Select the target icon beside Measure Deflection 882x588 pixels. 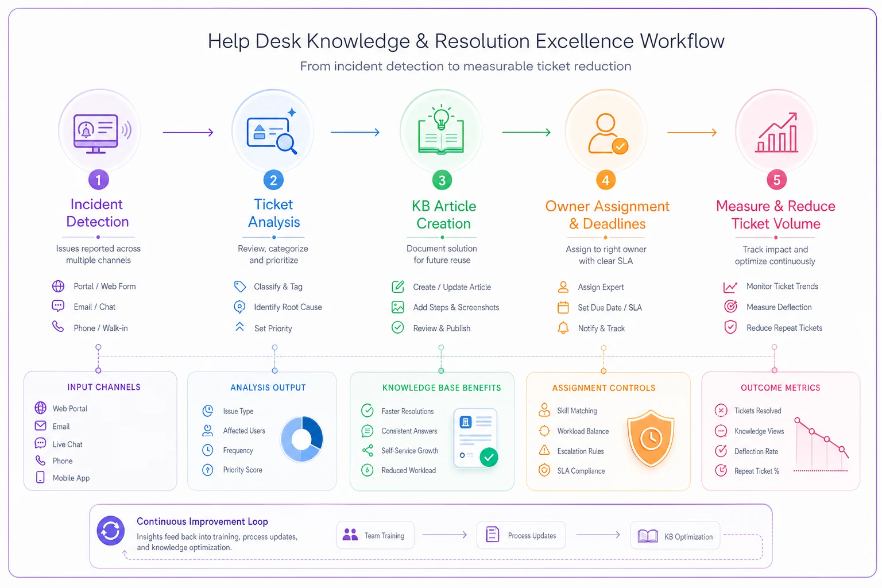pos(730,307)
